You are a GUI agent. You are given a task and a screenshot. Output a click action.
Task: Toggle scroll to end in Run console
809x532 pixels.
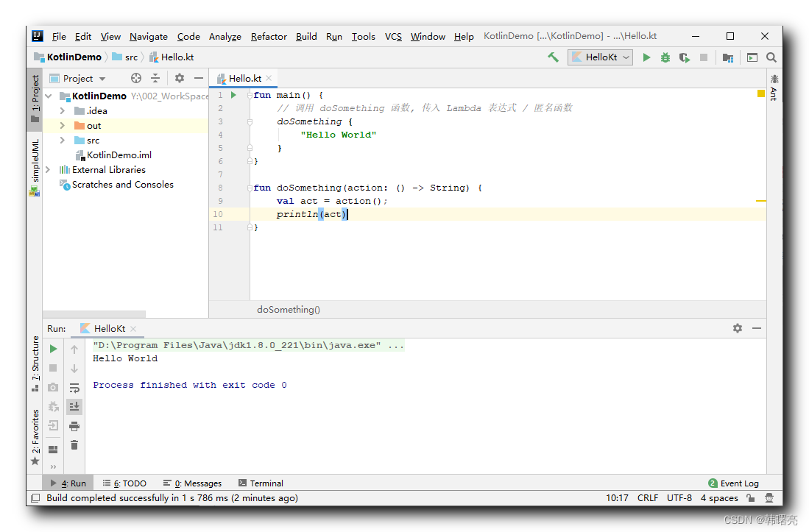point(74,407)
